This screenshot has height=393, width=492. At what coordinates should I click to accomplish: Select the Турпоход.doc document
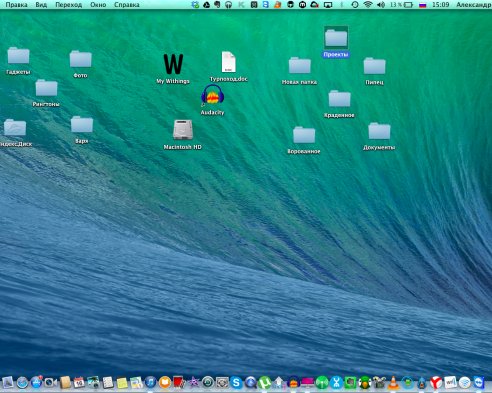[x=229, y=66]
